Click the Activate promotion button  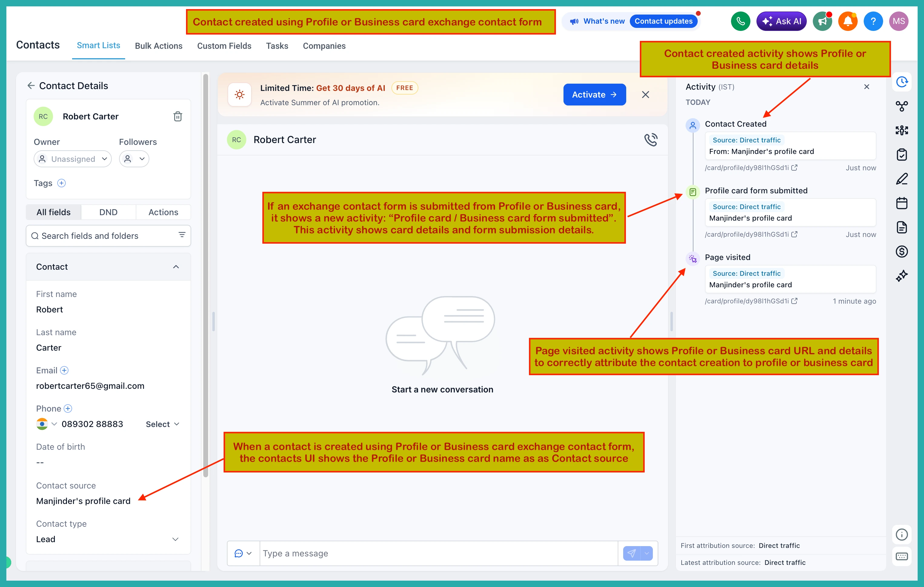(594, 95)
